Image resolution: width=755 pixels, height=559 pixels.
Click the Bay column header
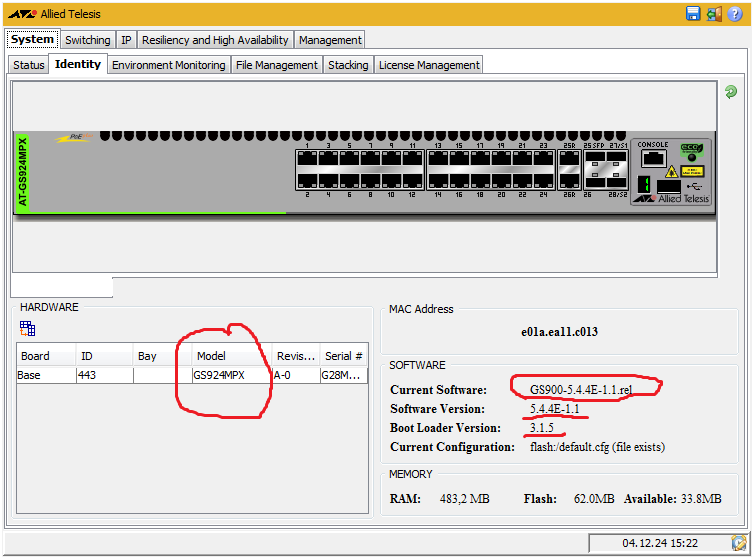click(162, 356)
